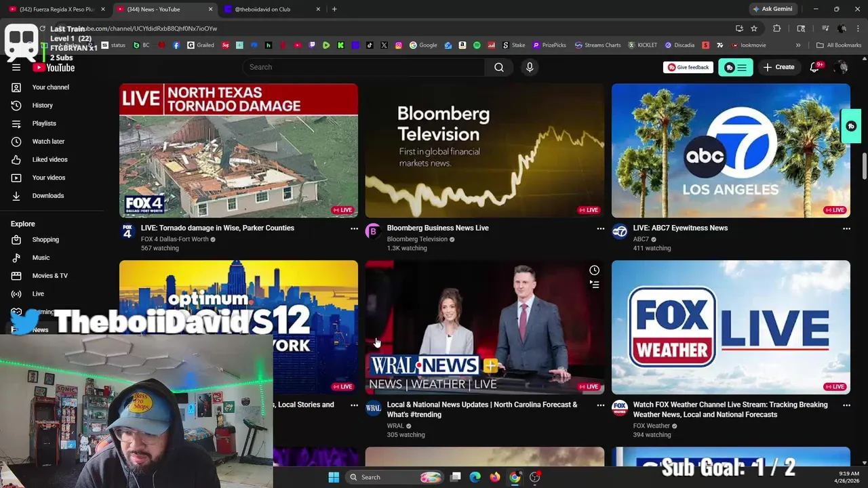Click FOX Weather channel avatar
The image size is (868, 488).
click(619, 409)
